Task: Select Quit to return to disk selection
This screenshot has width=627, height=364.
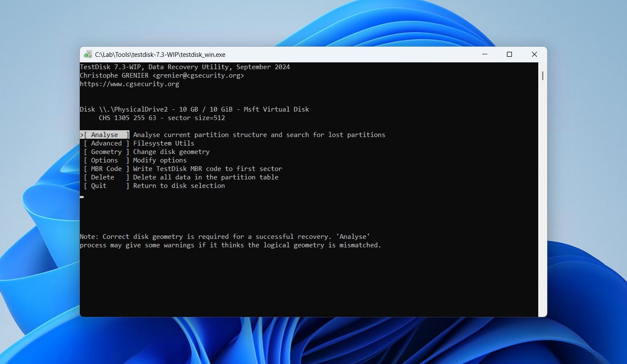Action: pyautogui.click(x=106, y=185)
